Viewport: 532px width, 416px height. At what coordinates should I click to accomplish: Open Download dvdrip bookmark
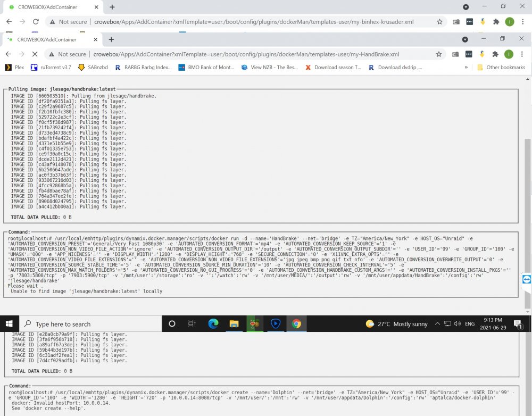[395, 67]
